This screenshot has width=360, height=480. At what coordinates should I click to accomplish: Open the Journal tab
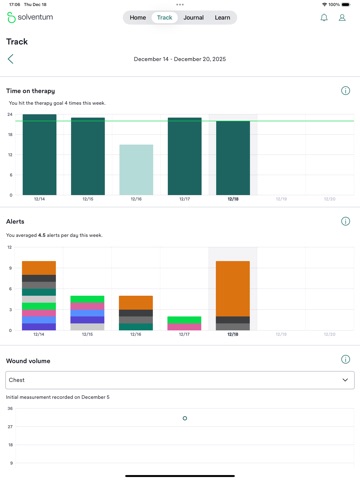tap(193, 18)
